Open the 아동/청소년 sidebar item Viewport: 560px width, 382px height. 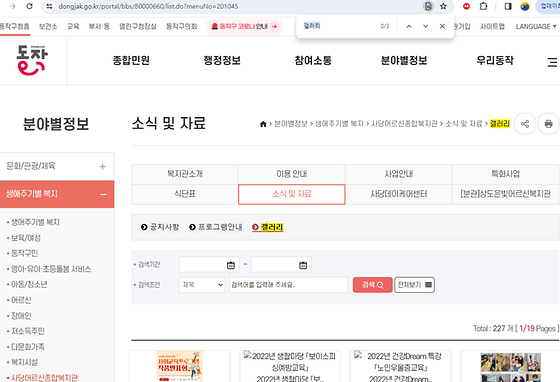29,285
